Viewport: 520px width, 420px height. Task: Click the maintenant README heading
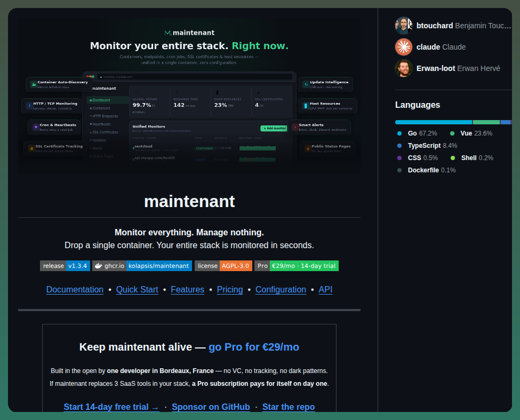pyautogui.click(x=189, y=201)
